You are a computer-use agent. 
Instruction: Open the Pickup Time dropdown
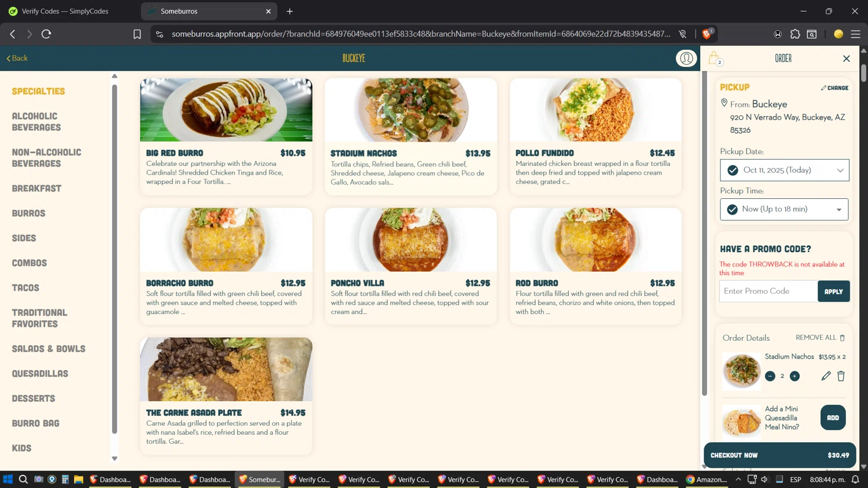click(785, 209)
